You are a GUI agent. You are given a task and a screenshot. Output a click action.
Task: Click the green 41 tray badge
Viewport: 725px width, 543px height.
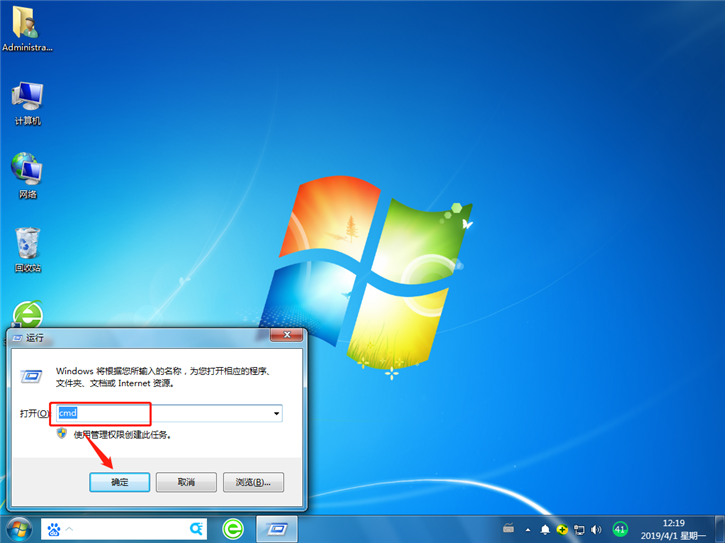click(620, 529)
